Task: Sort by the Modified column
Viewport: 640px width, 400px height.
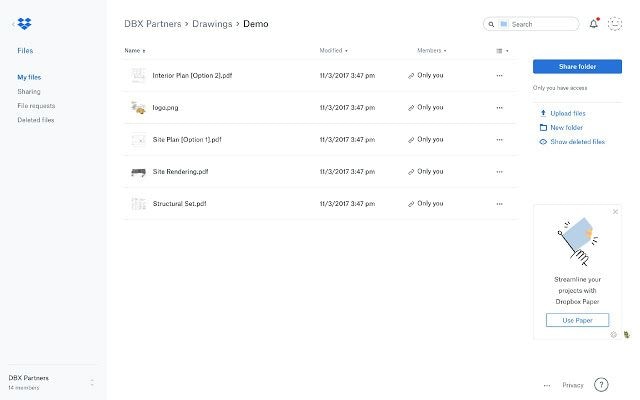Action: coord(333,50)
